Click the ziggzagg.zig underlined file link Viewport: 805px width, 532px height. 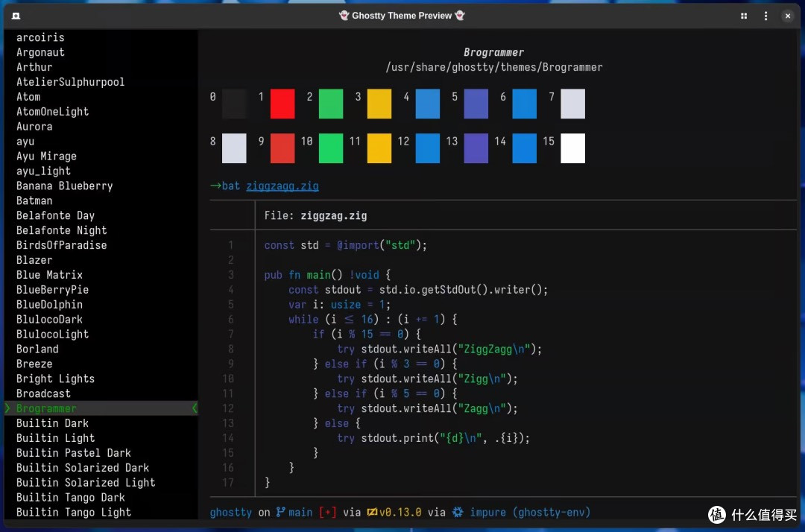pos(282,186)
